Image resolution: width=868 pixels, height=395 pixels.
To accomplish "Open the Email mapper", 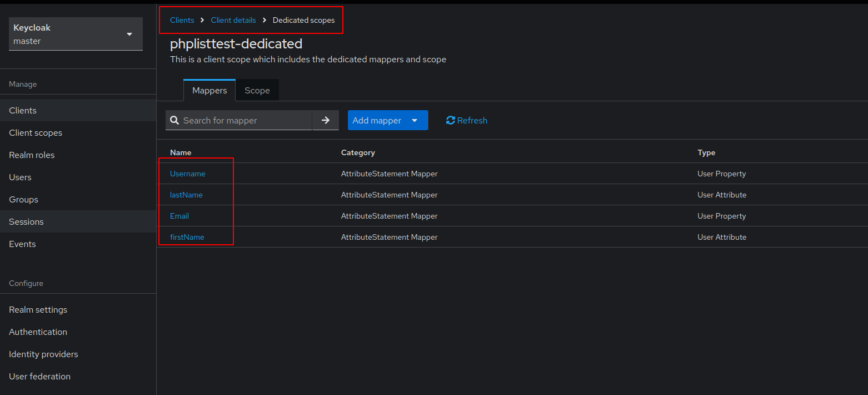I will tap(179, 216).
